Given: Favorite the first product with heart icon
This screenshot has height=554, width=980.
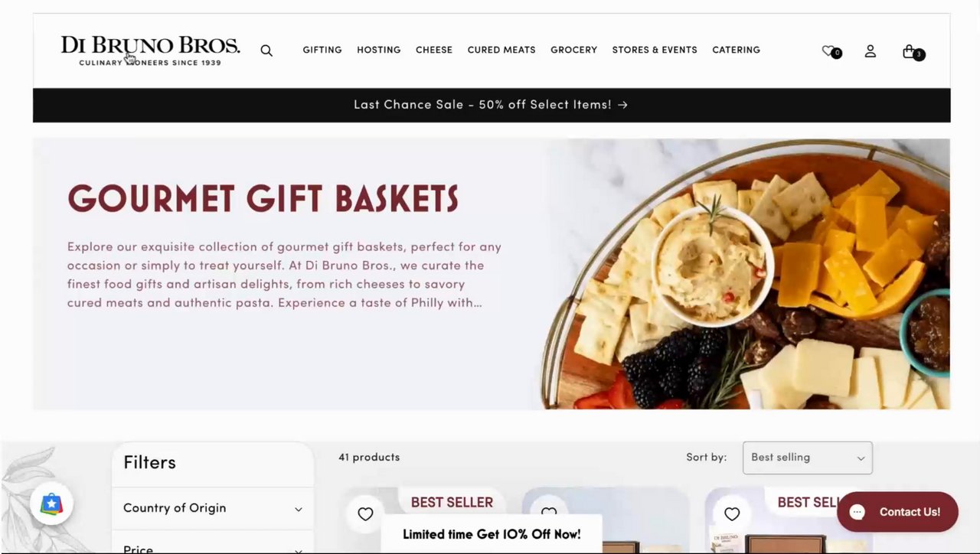Looking at the screenshot, I should click(x=365, y=514).
